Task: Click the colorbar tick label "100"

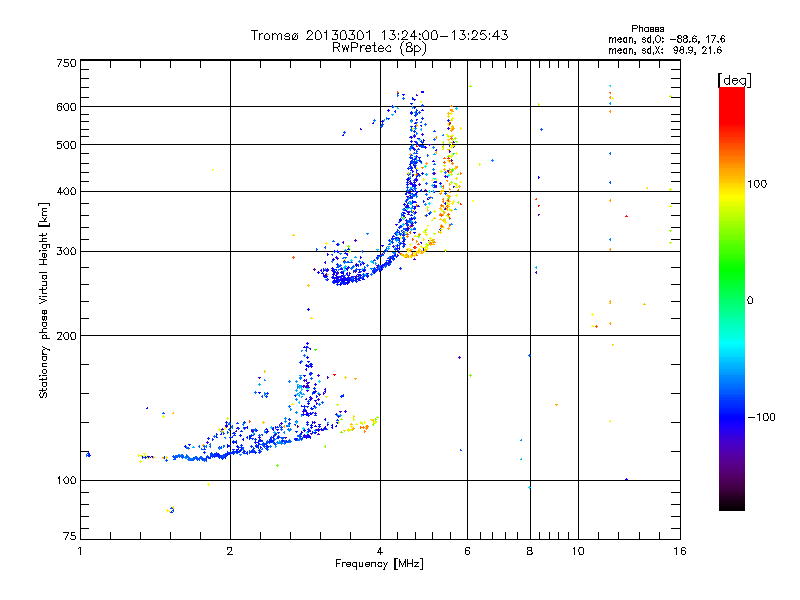Action: click(x=757, y=184)
